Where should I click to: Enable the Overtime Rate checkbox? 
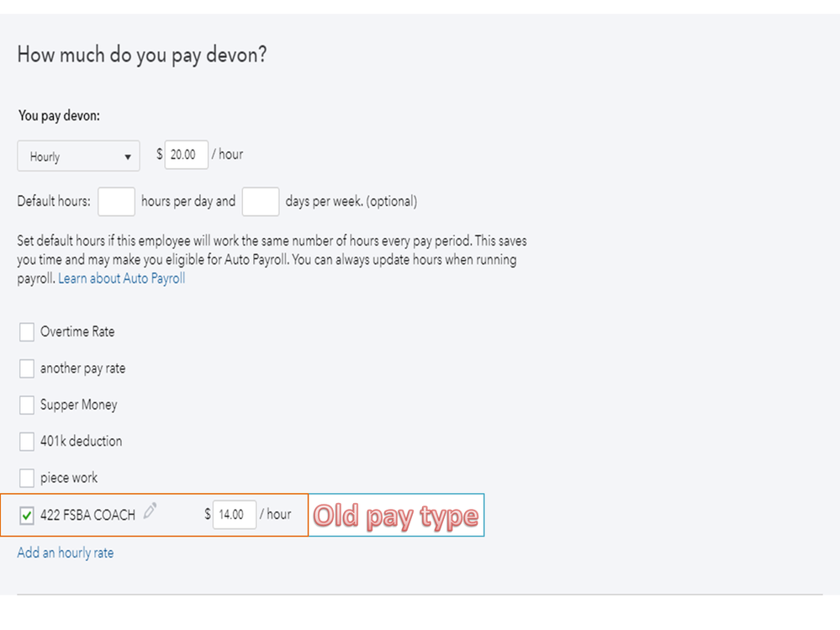point(27,332)
